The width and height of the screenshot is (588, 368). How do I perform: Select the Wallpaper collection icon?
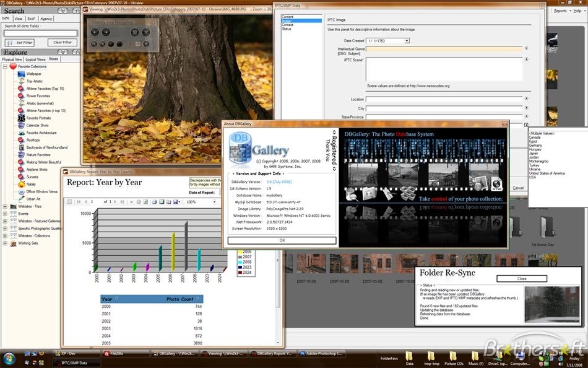click(x=21, y=74)
